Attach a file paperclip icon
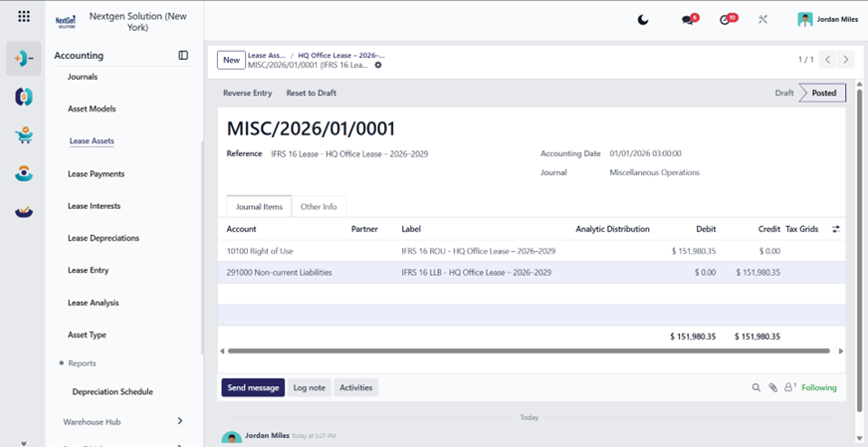Screen dimensions: 868x447 [x=772, y=387]
